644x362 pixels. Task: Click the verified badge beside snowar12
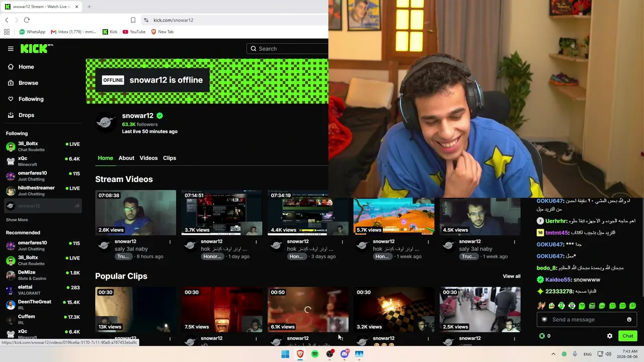[159, 116]
